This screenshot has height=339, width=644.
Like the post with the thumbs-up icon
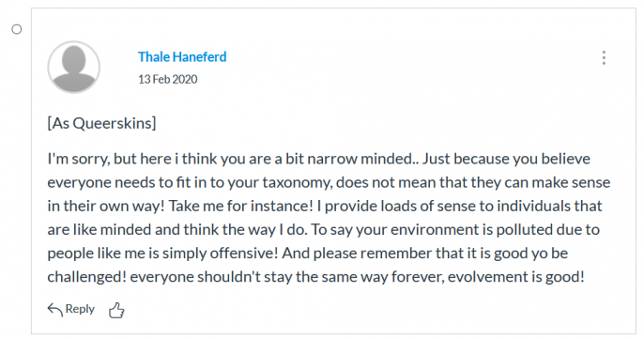point(116,310)
